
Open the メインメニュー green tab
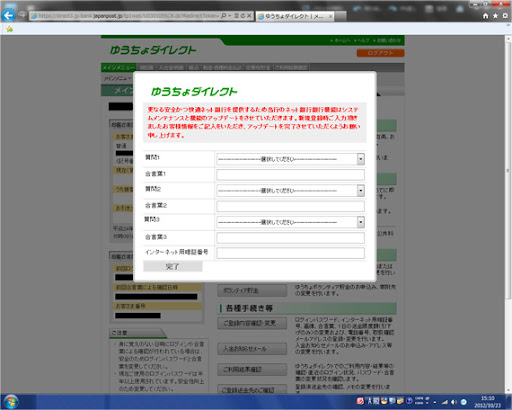point(118,68)
